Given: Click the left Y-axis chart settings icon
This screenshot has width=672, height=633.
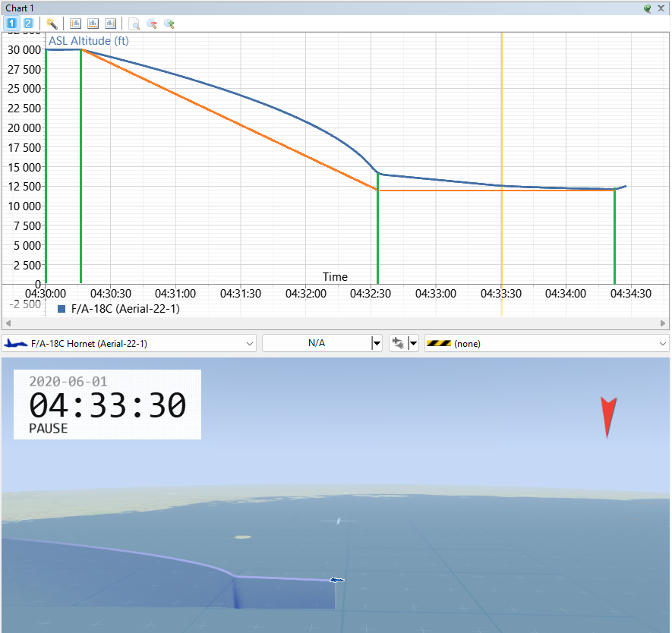Looking at the screenshot, I should 75,24.
